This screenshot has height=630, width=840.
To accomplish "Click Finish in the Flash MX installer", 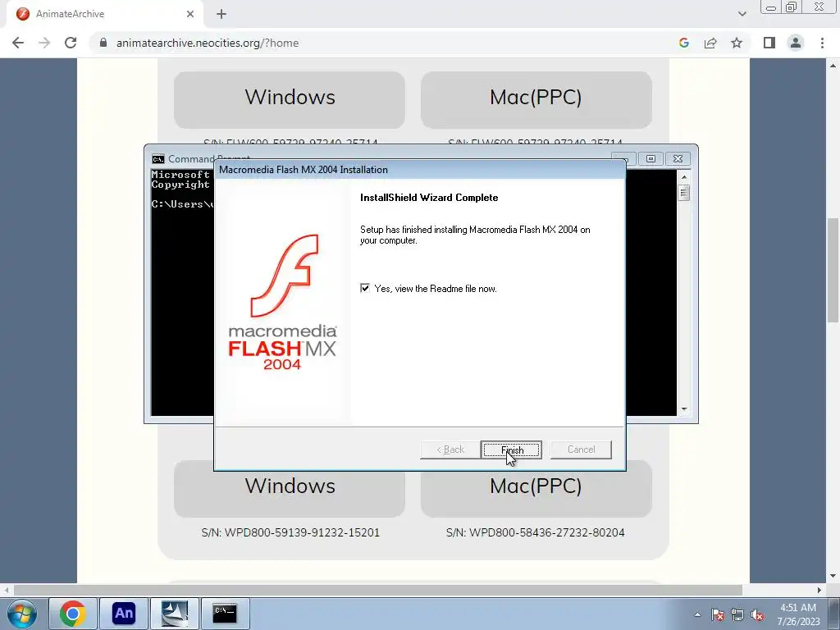I will pos(511,450).
